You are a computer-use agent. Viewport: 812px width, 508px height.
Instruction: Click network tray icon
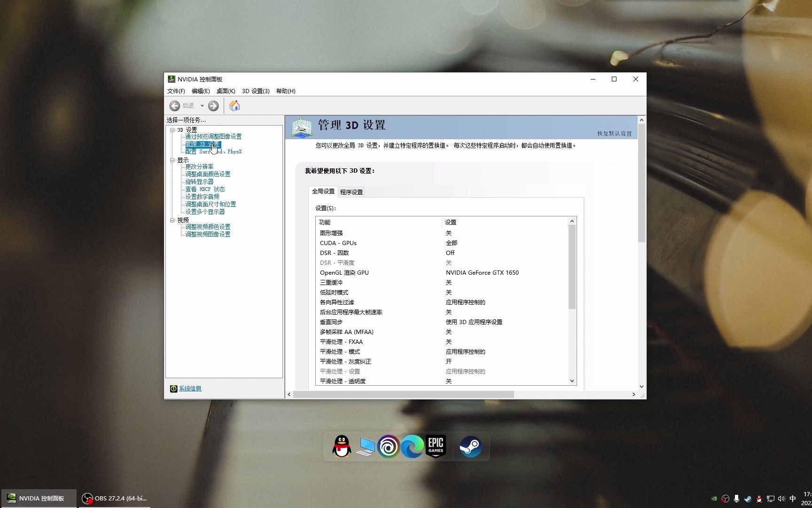[x=770, y=499]
